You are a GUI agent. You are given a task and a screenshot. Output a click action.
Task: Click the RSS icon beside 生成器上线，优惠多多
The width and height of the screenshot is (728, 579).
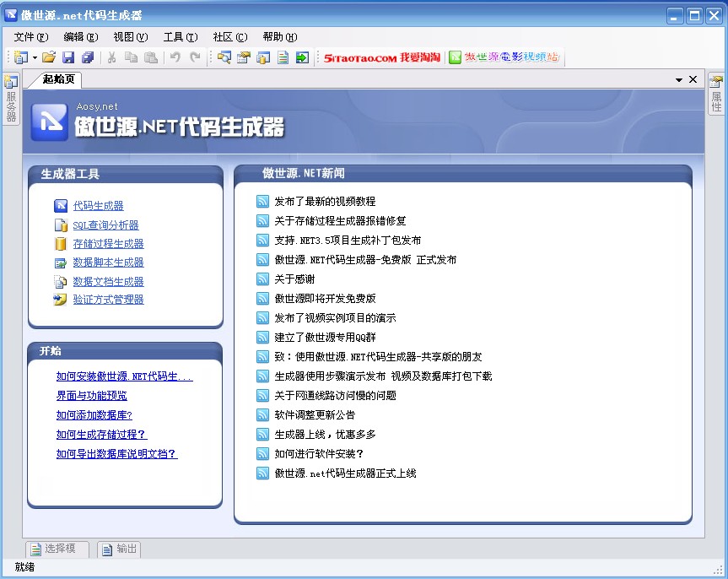[263, 435]
